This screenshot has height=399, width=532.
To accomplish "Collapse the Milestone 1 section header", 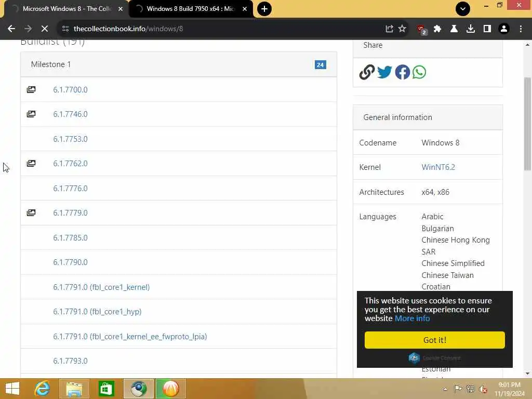I will click(179, 64).
